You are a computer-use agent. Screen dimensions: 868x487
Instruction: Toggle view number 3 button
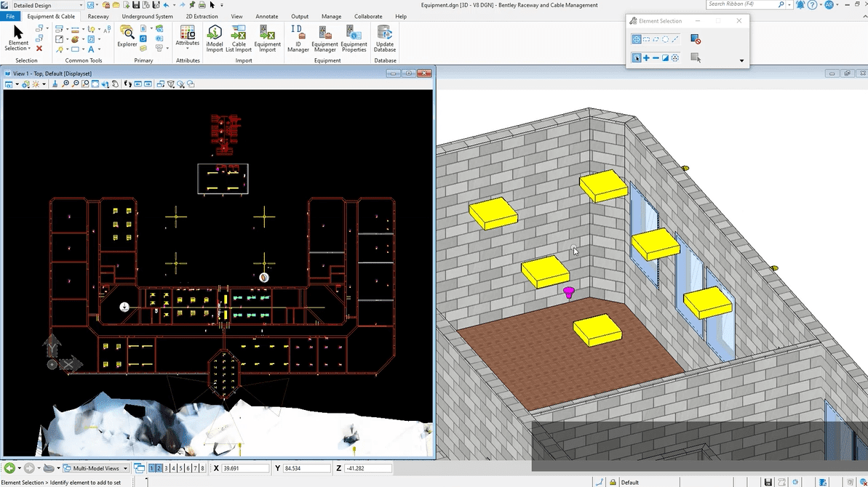click(167, 469)
